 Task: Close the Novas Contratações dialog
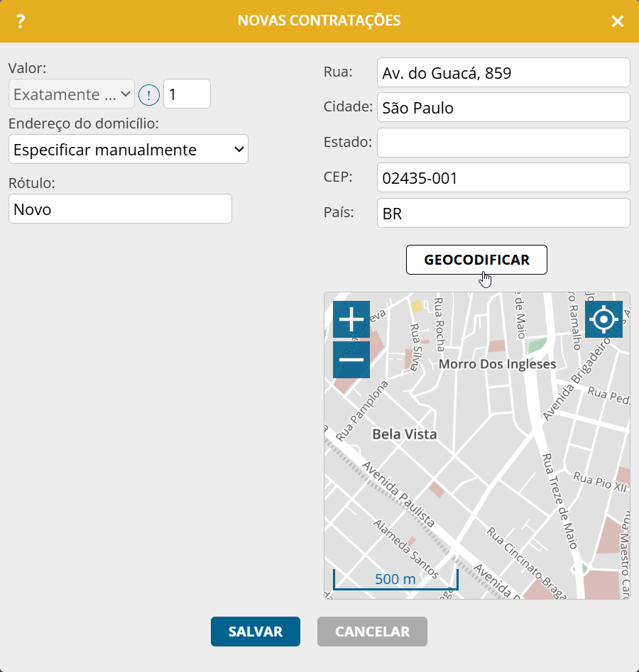coord(618,21)
